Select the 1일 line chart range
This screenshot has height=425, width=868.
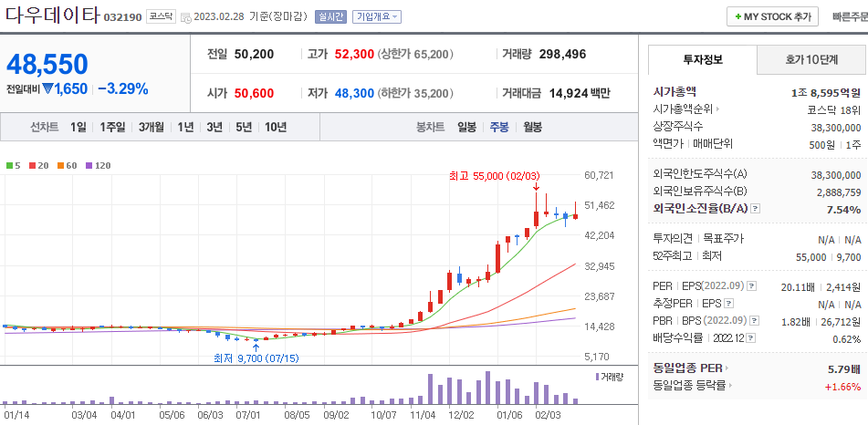point(78,127)
